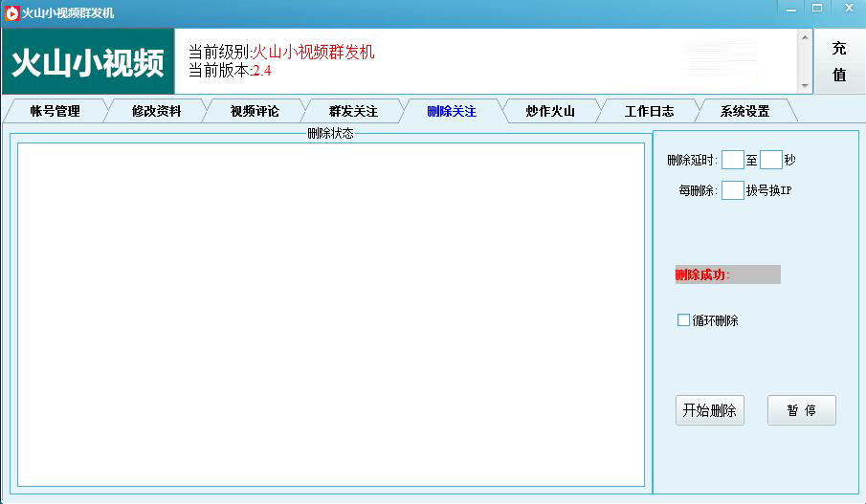Minimize the 火山小视频群发机 window
Viewport: 866px width, 504px height.
791,9
